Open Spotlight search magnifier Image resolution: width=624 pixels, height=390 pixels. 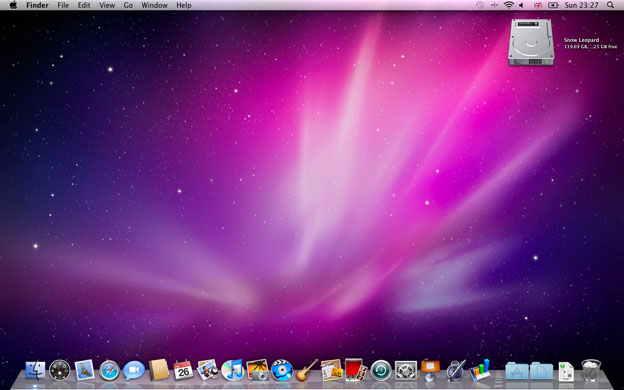(x=610, y=5)
